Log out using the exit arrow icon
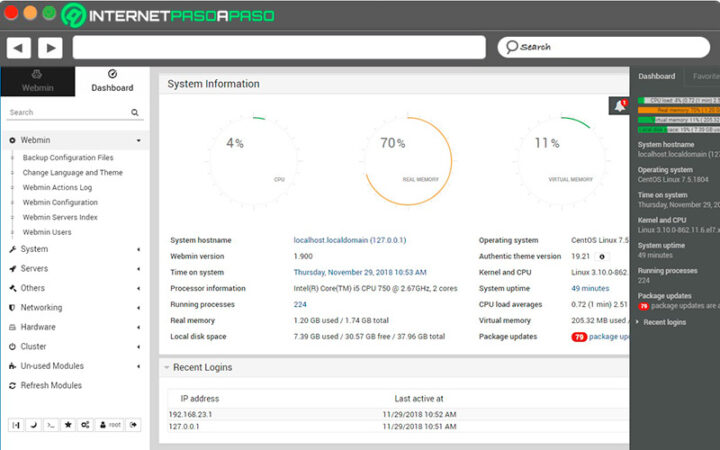 [x=134, y=425]
